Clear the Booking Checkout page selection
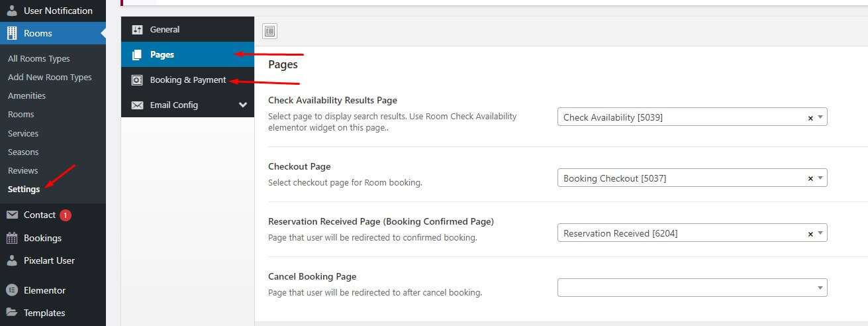Viewport: 868px width, 326px height. 810,179
